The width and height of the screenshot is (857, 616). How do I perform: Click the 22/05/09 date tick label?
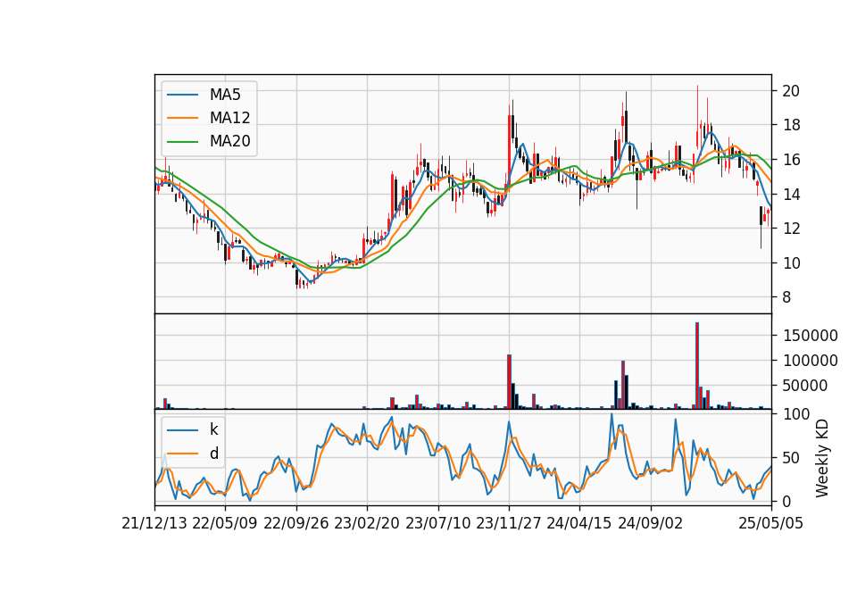pyautogui.click(x=225, y=523)
